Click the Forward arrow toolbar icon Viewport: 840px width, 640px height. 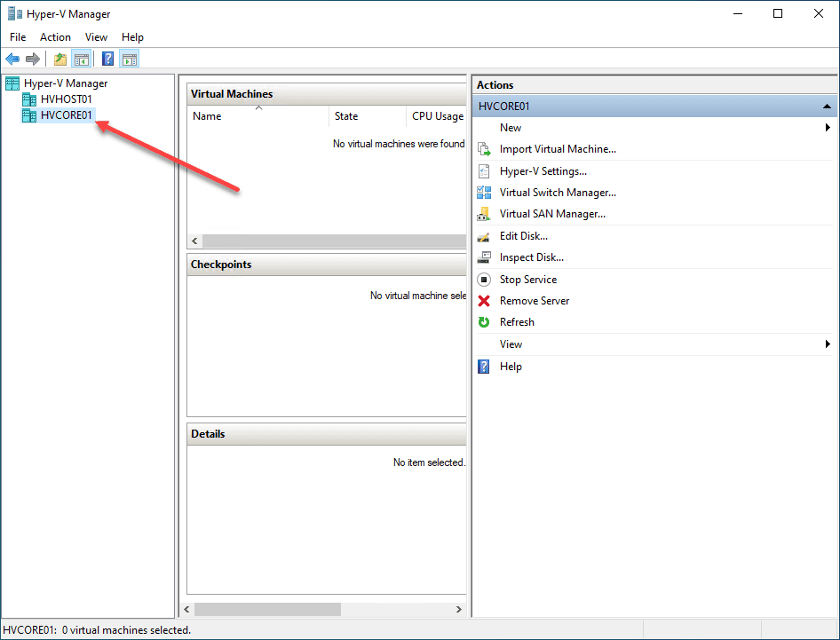coord(33,59)
